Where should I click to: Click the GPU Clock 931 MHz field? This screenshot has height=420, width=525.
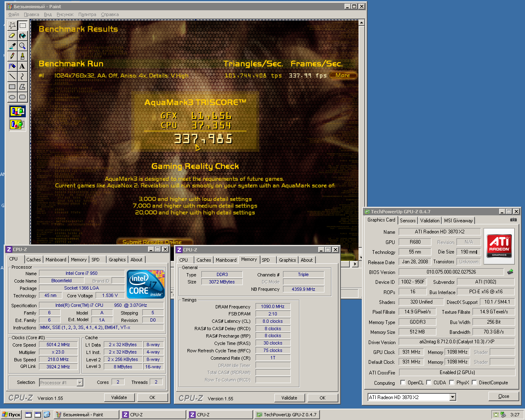coord(411,352)
